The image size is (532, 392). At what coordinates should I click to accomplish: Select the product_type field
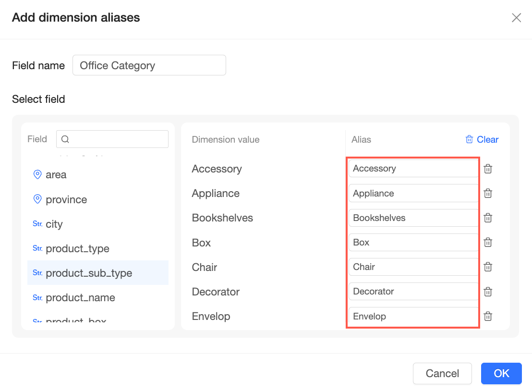click(x=77, y=249)
